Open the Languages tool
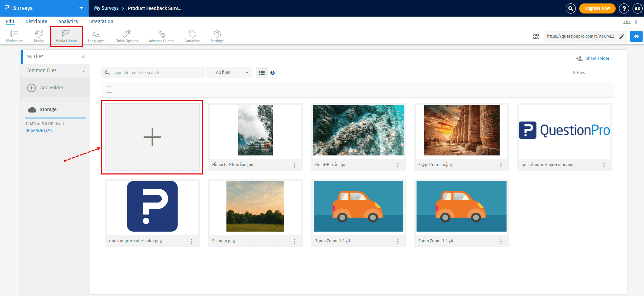This screenshot has width=644, height=296. point(96,36)
